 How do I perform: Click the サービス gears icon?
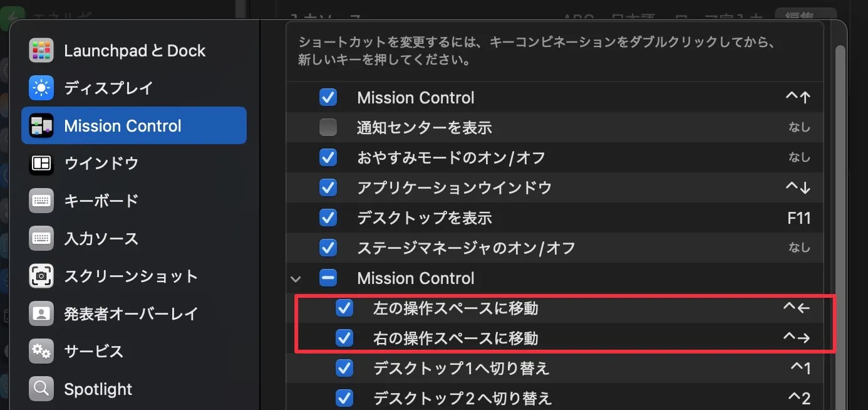point(41,351)
